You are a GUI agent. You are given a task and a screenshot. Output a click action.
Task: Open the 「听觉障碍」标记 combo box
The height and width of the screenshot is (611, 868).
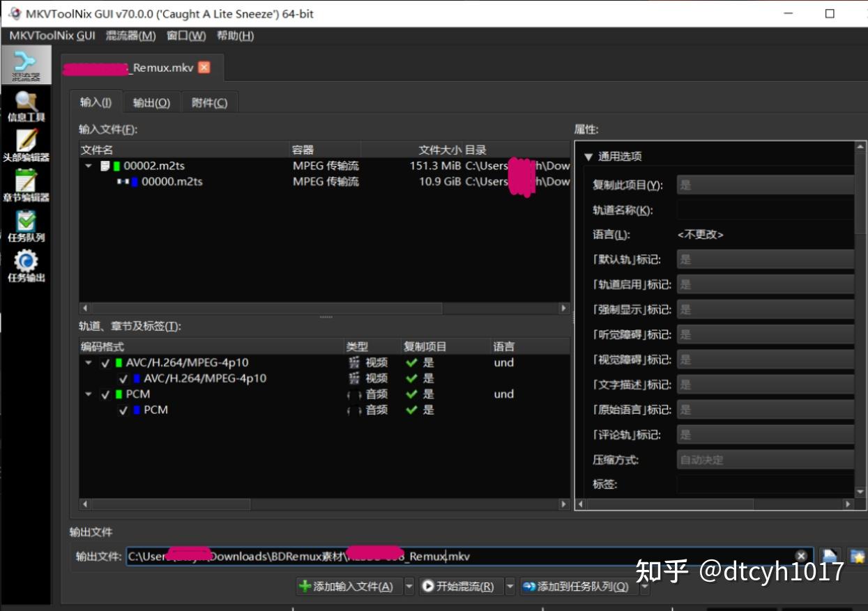[x=766, y=334]
